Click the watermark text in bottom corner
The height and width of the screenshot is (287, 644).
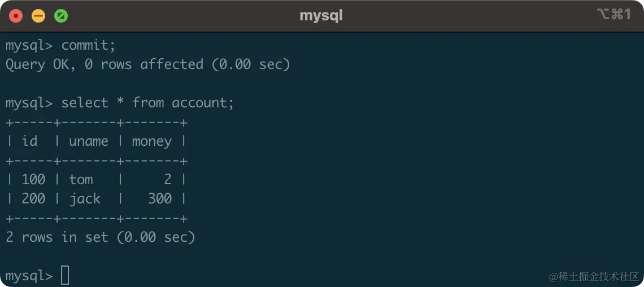pyautogui.click(x=594, y=276)
